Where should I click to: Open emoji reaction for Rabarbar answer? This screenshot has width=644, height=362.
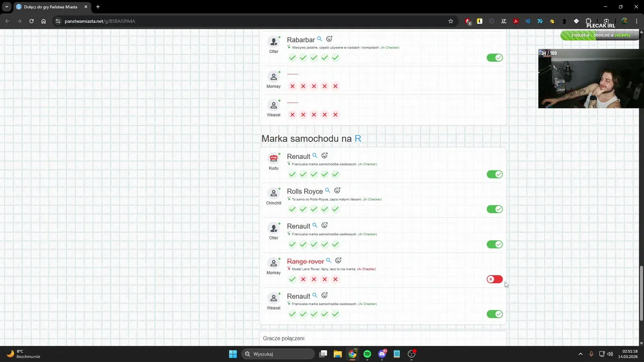click(x=329, y=39)
